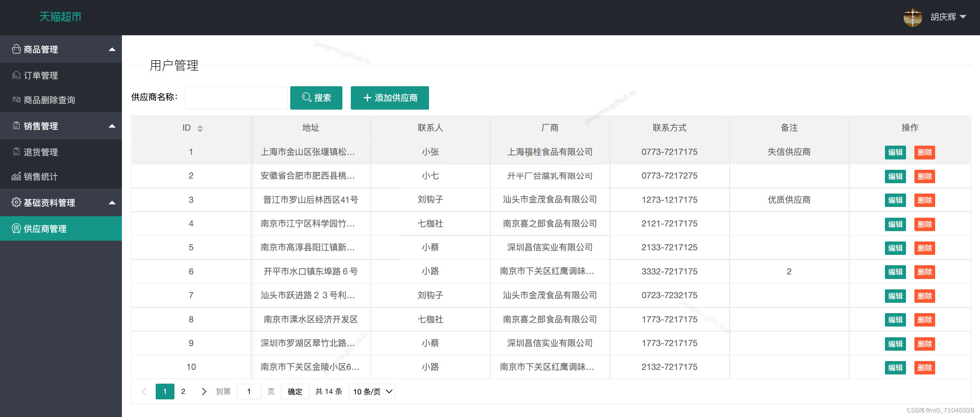Click the supplier name search input field
The width and height of the screenshot is (980, 417).
click(x=236, y=98)
